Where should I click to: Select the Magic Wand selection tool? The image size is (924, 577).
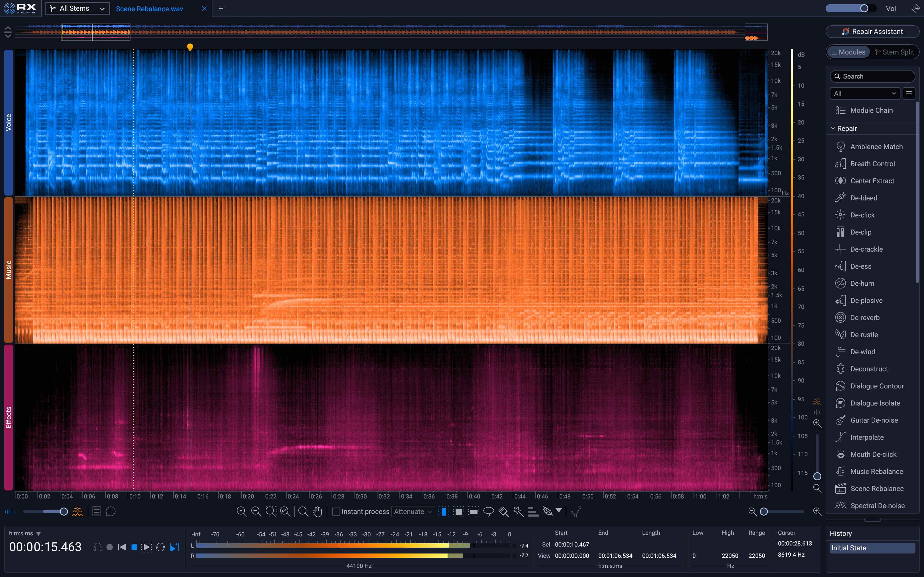click(518, 511)
